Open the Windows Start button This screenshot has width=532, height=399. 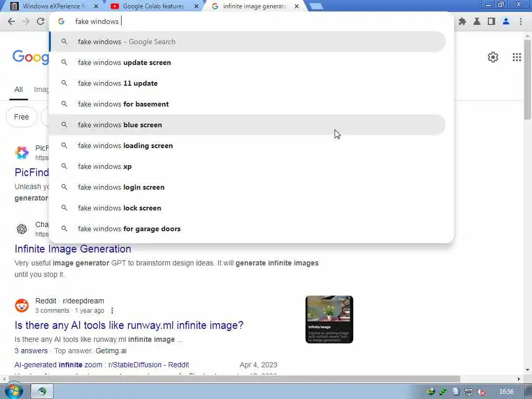[14, 391]
